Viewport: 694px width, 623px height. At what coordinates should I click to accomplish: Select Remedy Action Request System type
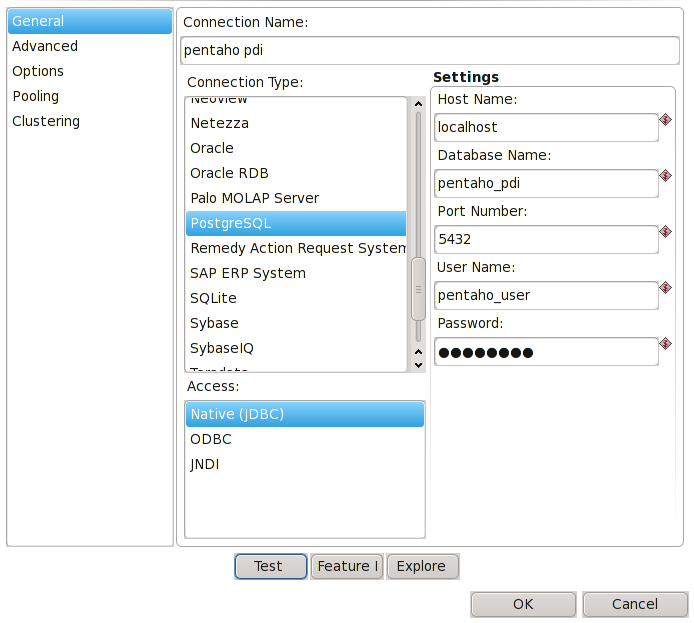pyautogui.click(x=296, y=248)
